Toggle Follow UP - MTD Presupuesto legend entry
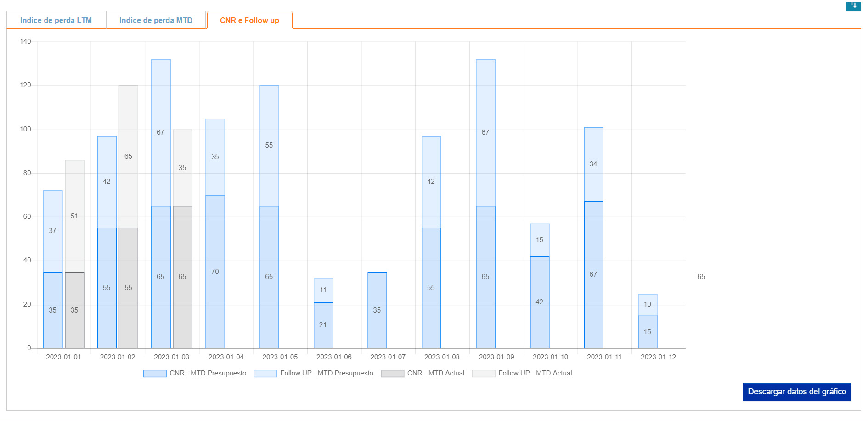Viewport: 868px width, 421px height. coord(265,374)
